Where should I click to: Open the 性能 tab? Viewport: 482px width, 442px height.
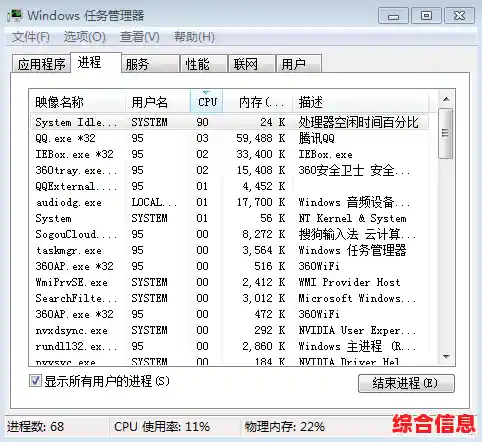click(204, 64)
